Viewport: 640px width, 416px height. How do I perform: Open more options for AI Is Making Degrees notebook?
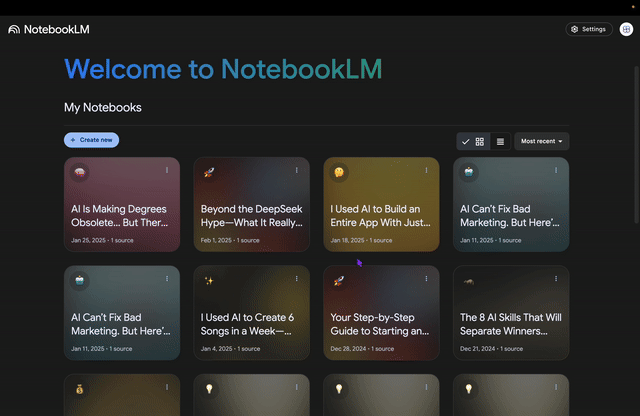(x=167, y=170)
